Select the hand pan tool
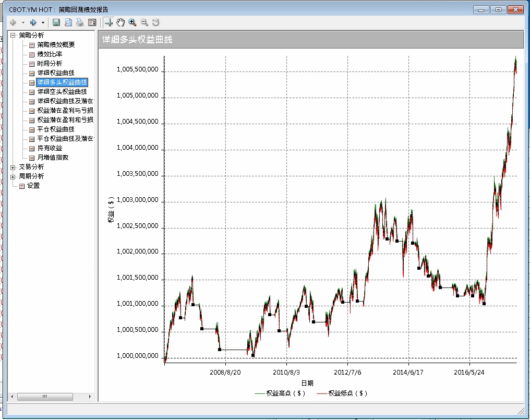Screen dimensions: 530x420 (121, 22)
